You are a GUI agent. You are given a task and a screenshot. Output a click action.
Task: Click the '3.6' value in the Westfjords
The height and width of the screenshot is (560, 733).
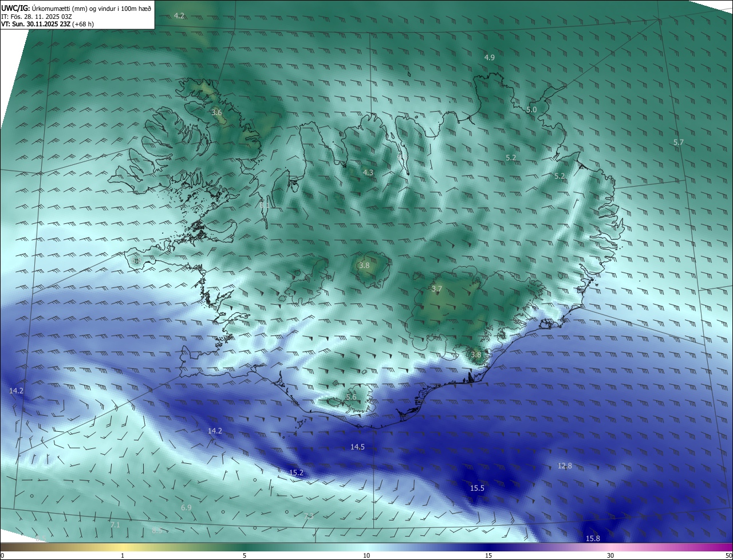pyautogui.click(x=216, y=112)
